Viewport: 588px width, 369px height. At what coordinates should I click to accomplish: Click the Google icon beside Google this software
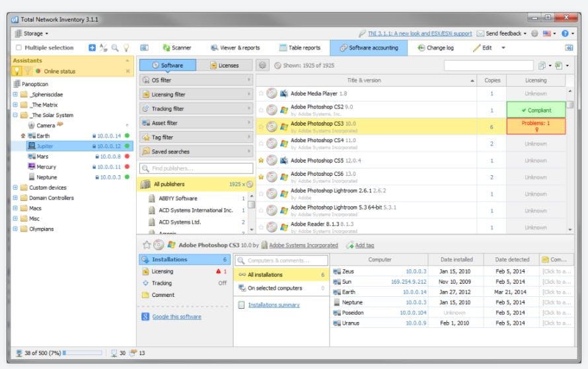145,317
